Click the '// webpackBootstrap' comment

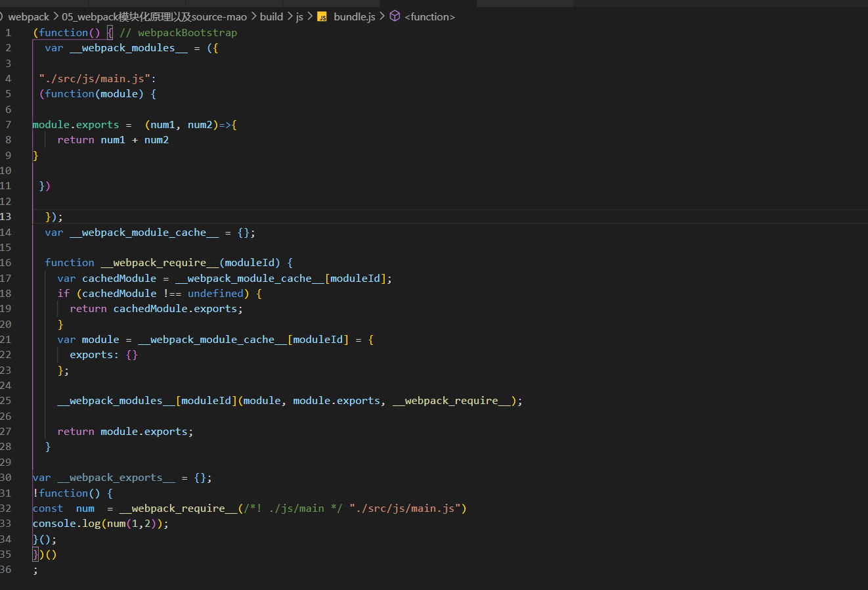(x=178, y=33)
